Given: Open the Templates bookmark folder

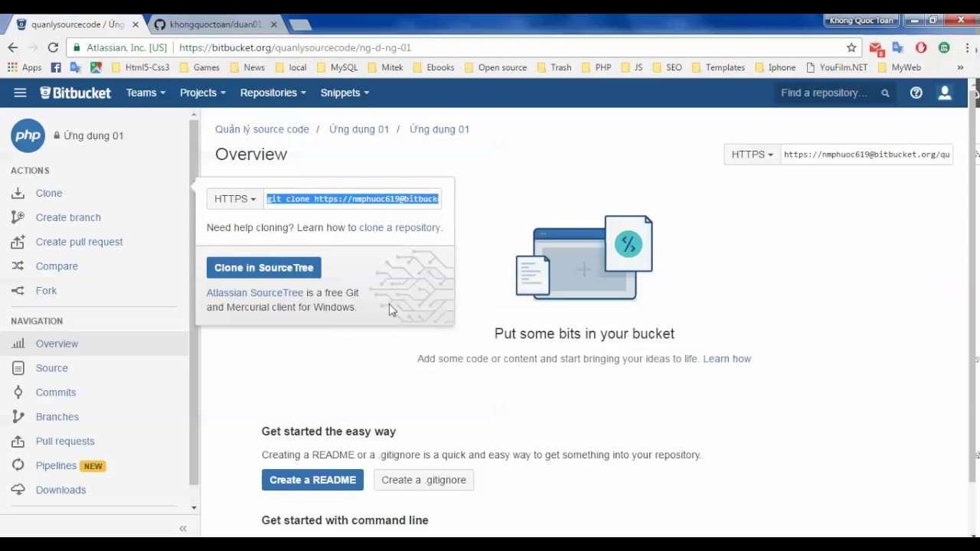Looking at the screenshot, I should pyautogui.click(x=718, y=67).
